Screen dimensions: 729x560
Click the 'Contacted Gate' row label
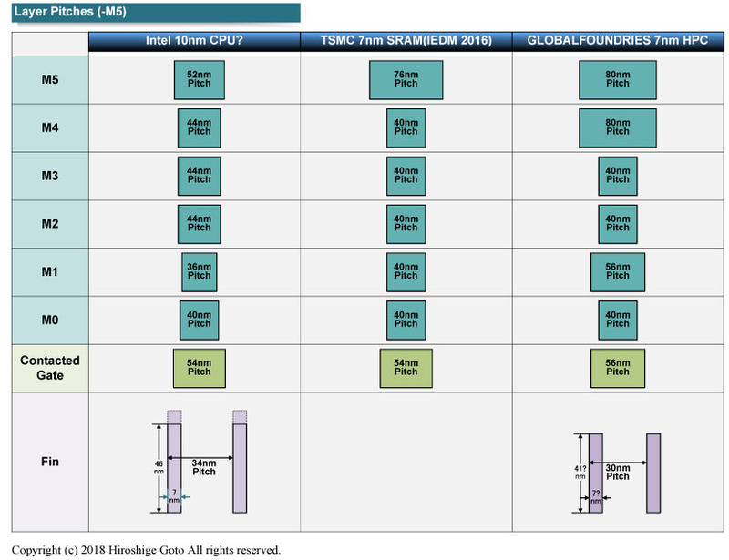[50, 368]
